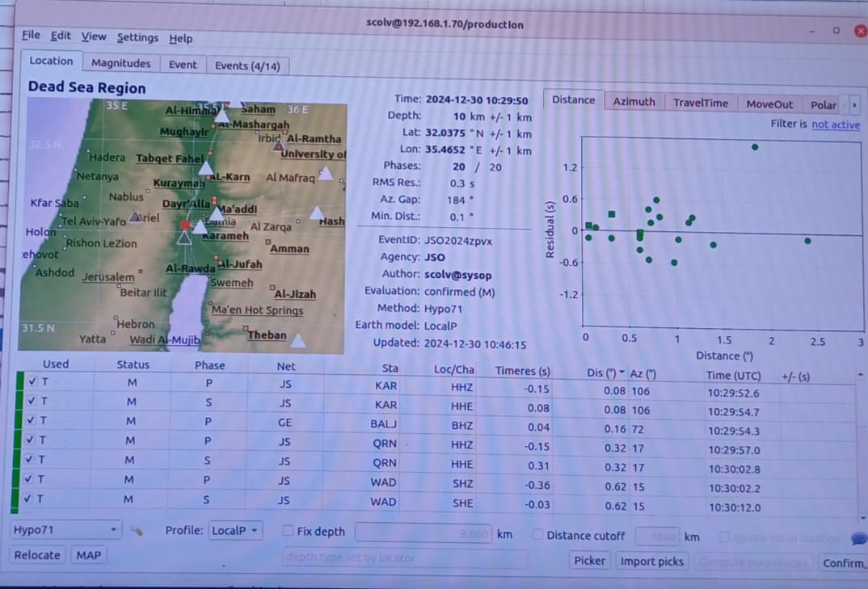Click the locator settings wrench icon
This screenshot has width=868, height=589.
137,531
